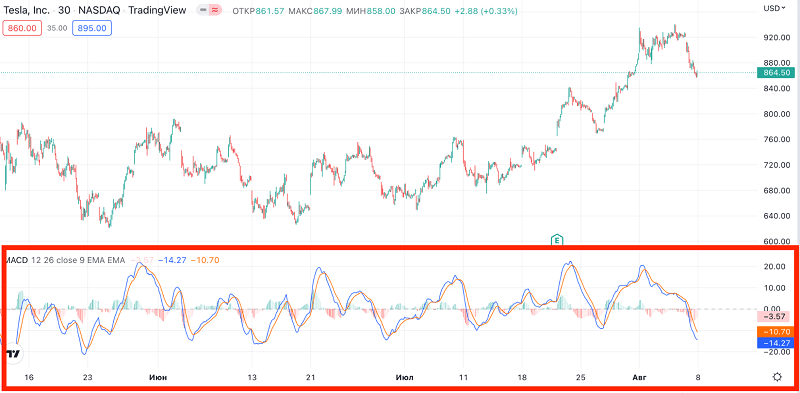Click the blue −14.27 axis label
The height and width of the screenshot is (393, 800).
[x=775, y=343]
